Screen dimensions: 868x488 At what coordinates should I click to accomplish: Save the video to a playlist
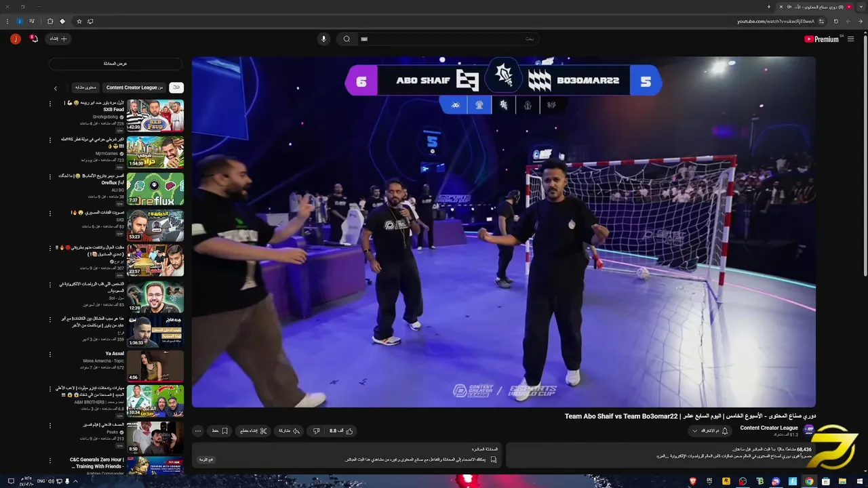click(x=220, y=430)
